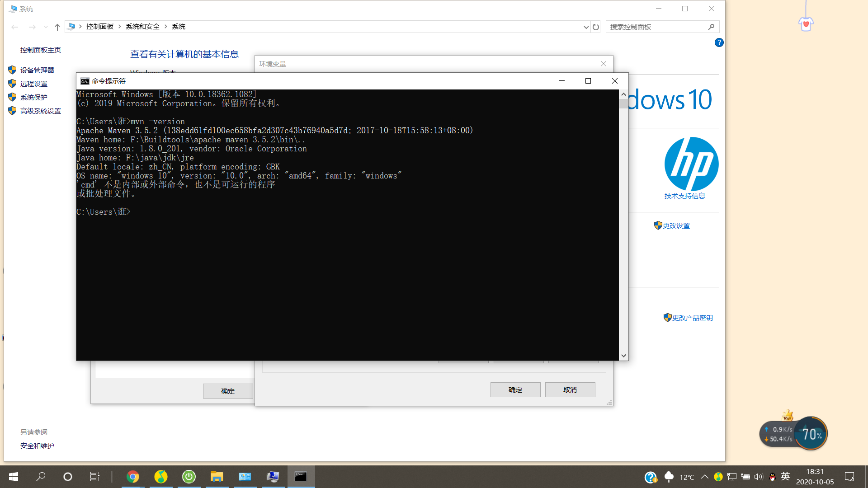Image resolution: width=868 pixels, height=488 pixels.
Task: Expand address bar history dropdown
Action: (x=586, y=27)
